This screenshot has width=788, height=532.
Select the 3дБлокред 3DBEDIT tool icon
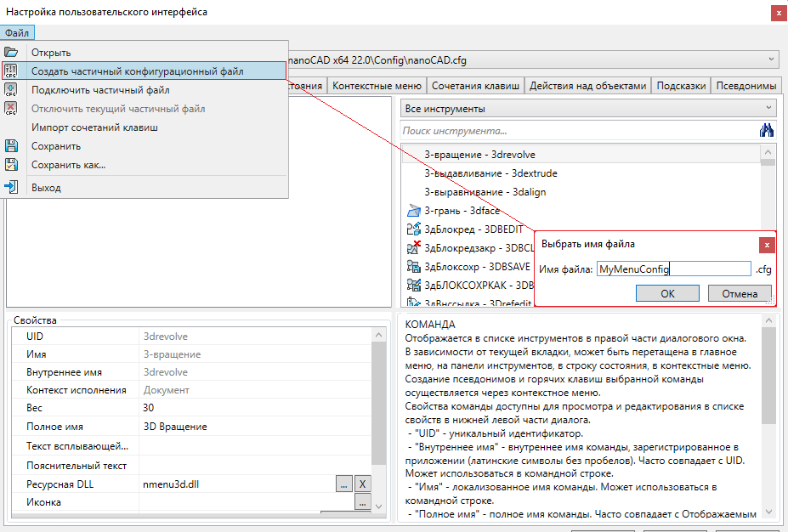point(414,229)
